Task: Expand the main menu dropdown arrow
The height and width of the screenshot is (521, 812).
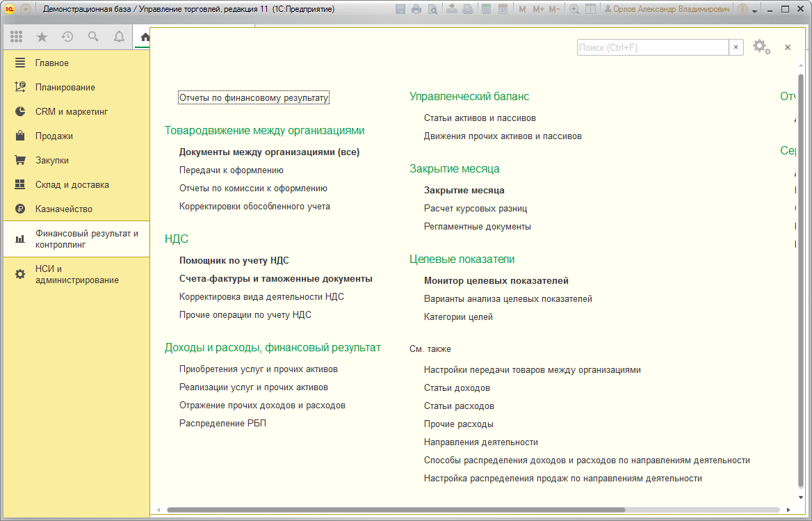Action: click(26, 9)
